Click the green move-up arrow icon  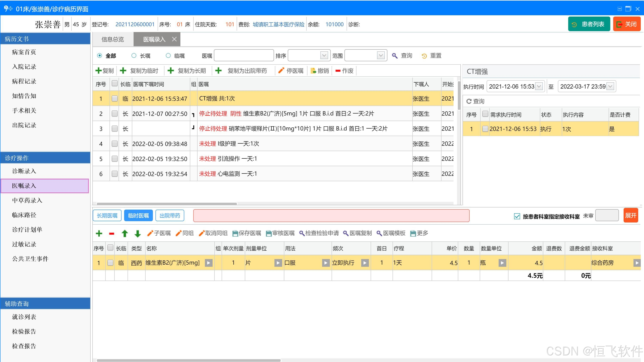pyautogui.click(x=125, y=234)
